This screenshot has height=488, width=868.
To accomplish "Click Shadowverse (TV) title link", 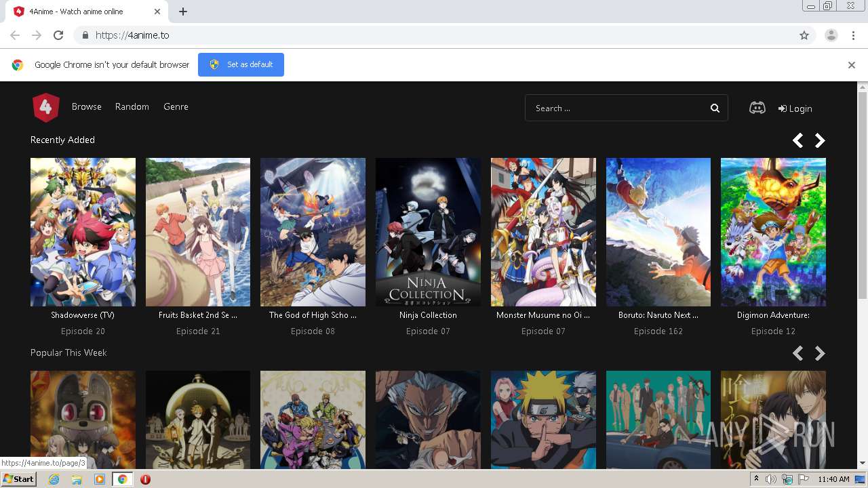I will [83, 315].
